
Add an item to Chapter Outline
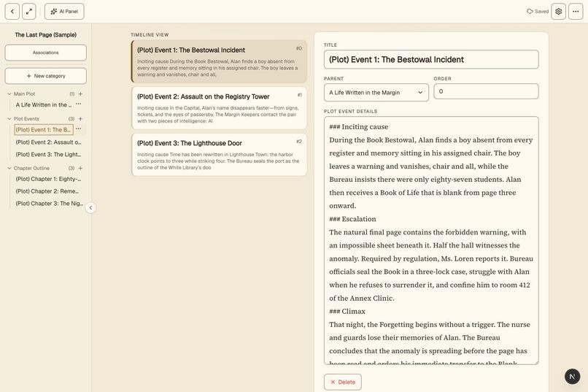[80, 168]
